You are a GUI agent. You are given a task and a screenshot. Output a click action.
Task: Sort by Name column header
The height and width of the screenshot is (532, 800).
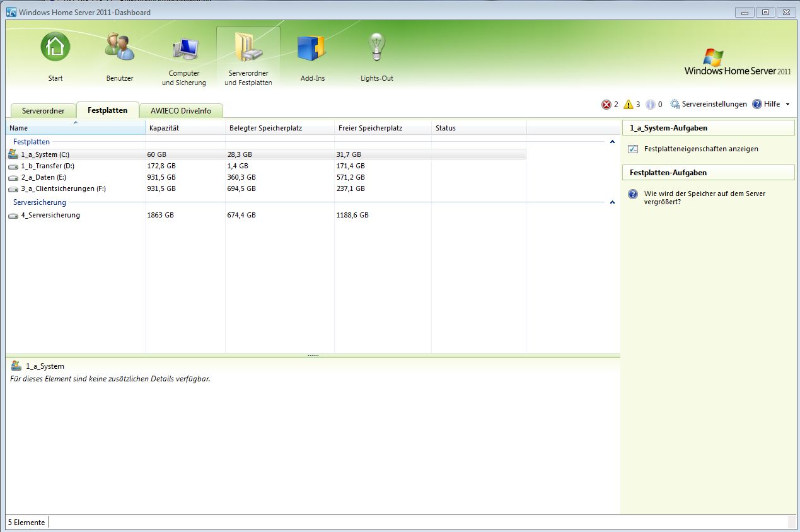click(76, 128)
